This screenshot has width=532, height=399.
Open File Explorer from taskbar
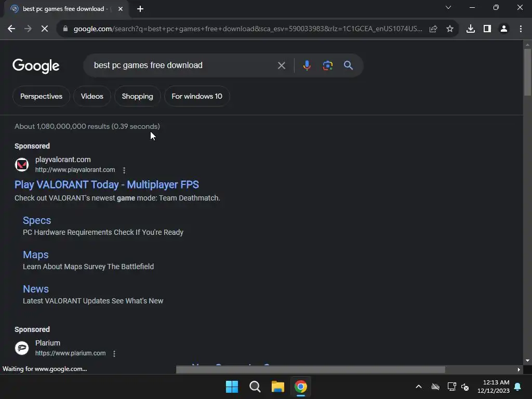click(x=277, y=387)
